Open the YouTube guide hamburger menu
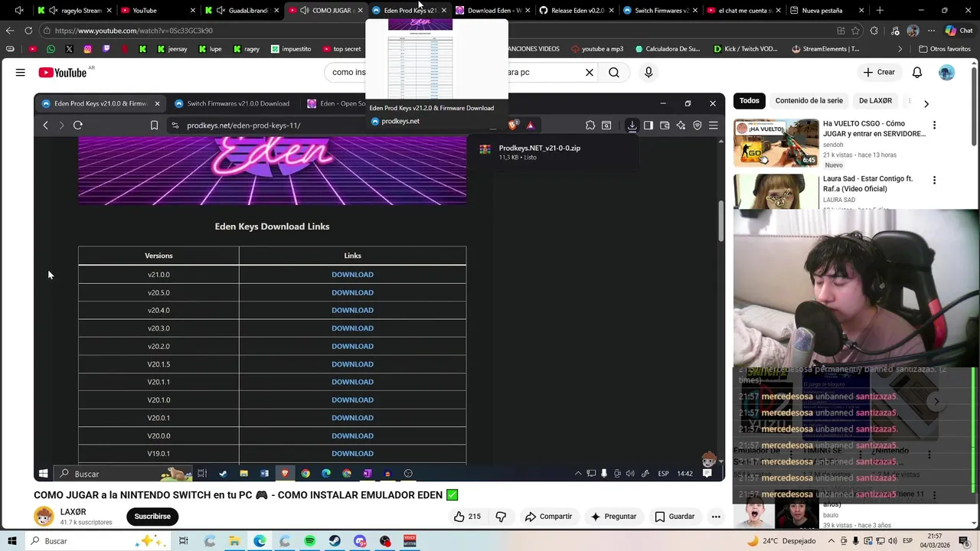This screenshot has height=551, width=980. click(x=21, y=72)
